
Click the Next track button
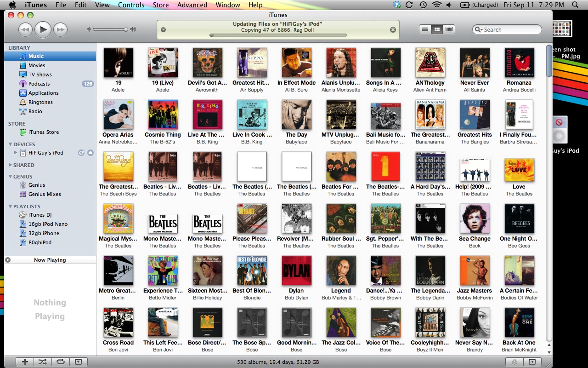[x=60, y=30]
